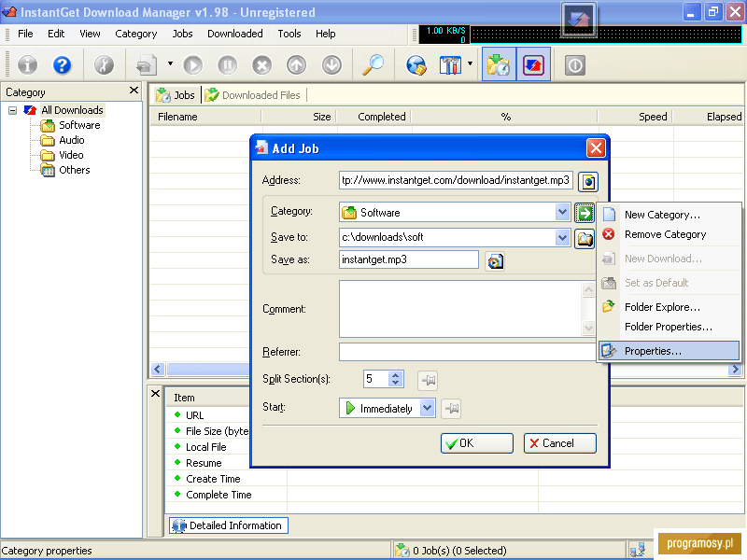Click the browse folder icon button
The height and width of the screenshot is (560, 747).
585,238
